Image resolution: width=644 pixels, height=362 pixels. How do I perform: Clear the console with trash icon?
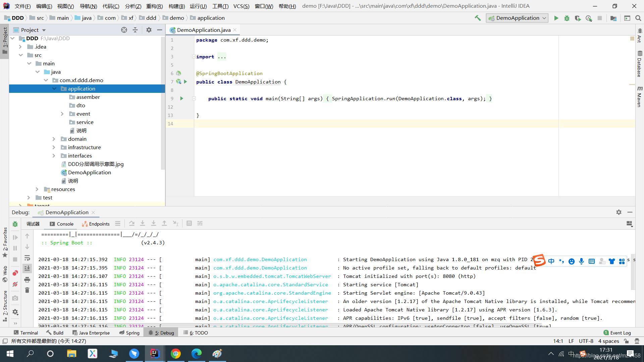[x=27, y=290]
